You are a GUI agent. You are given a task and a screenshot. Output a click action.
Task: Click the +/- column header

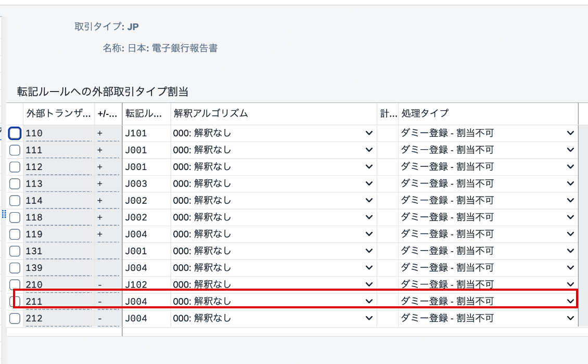(x=108, y=113)
